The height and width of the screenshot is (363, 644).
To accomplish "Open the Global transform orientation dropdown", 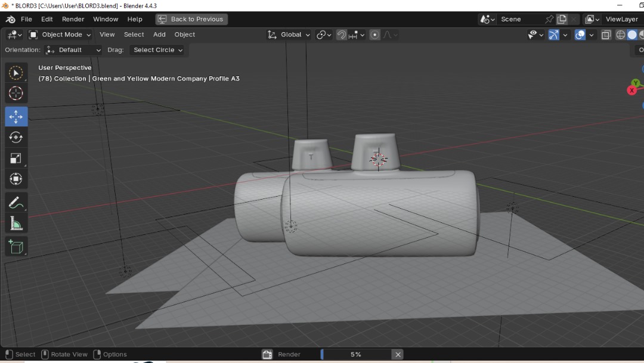I will coord(289,35).
